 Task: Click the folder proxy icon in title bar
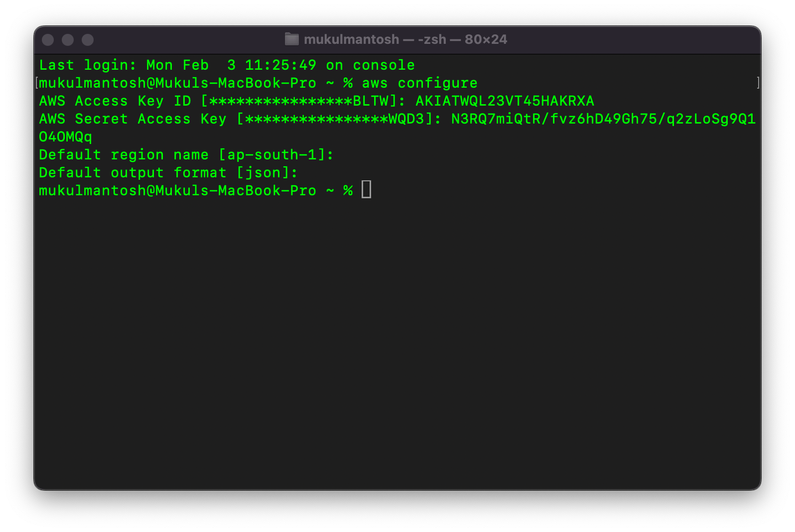tap(291, 39)
